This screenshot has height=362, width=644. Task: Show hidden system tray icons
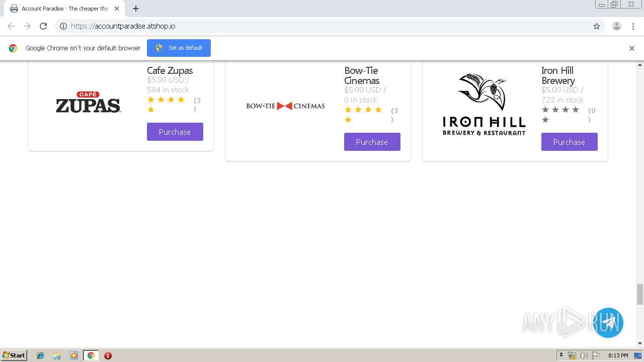click(561, 355)
